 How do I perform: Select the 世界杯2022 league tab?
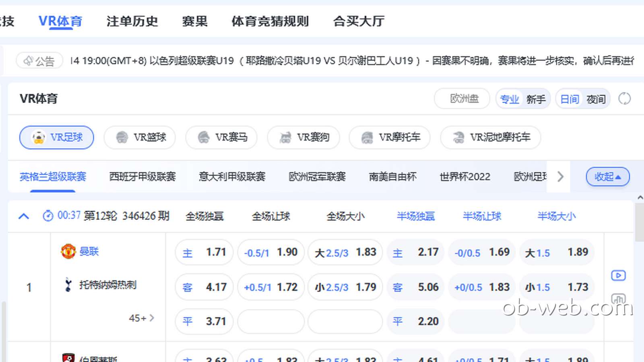(465, 177)
